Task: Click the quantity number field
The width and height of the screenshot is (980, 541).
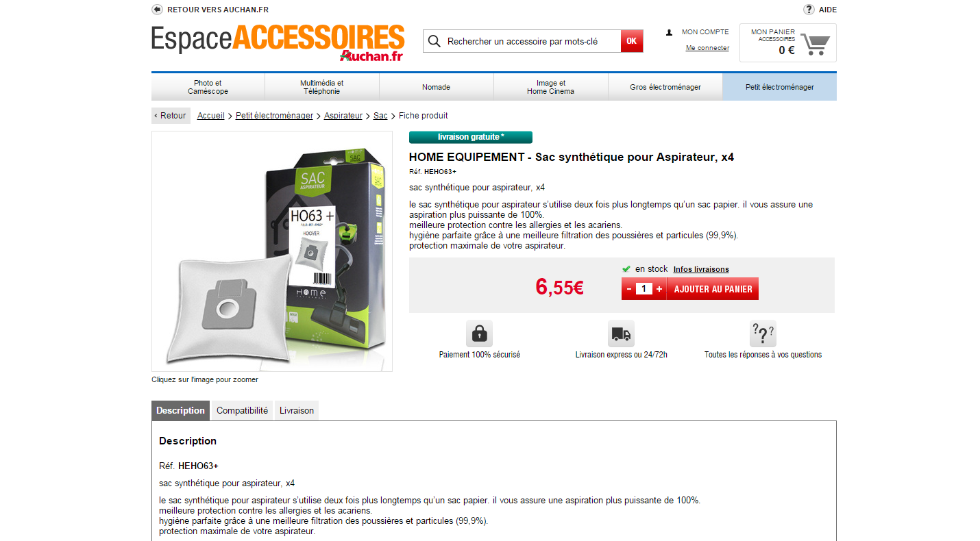Action: [644, 289]
